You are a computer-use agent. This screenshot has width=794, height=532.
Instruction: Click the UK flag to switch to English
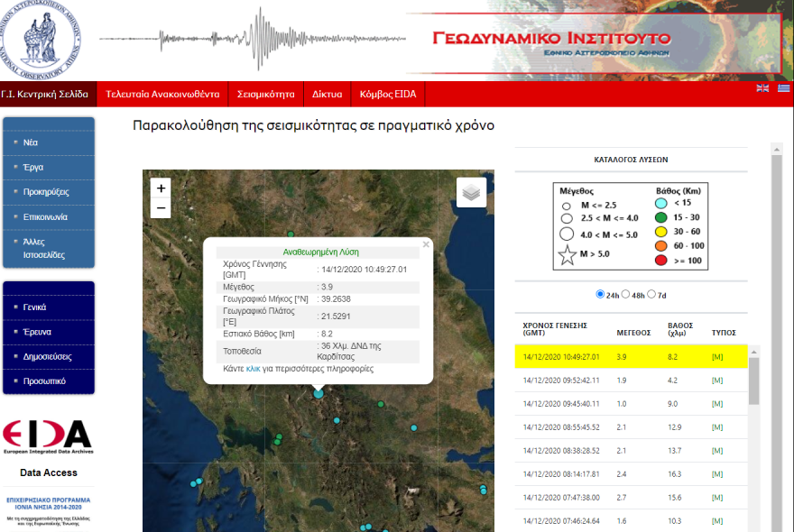click(x=762, y=87)
